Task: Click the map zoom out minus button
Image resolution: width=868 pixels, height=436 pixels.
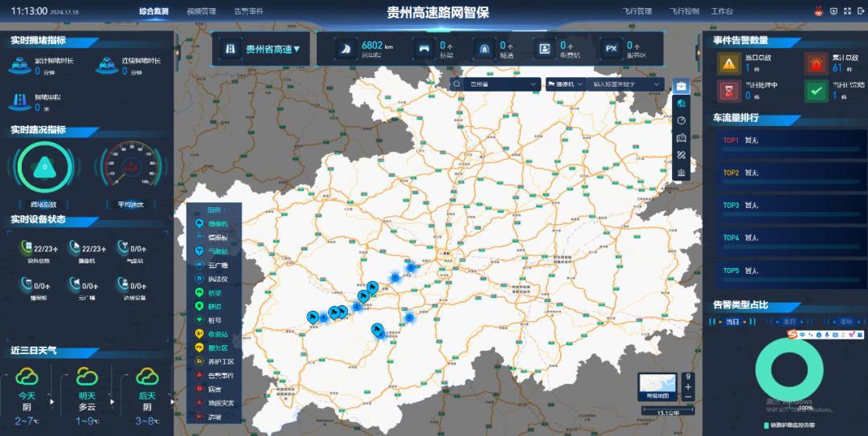Action: click(688, 397)
